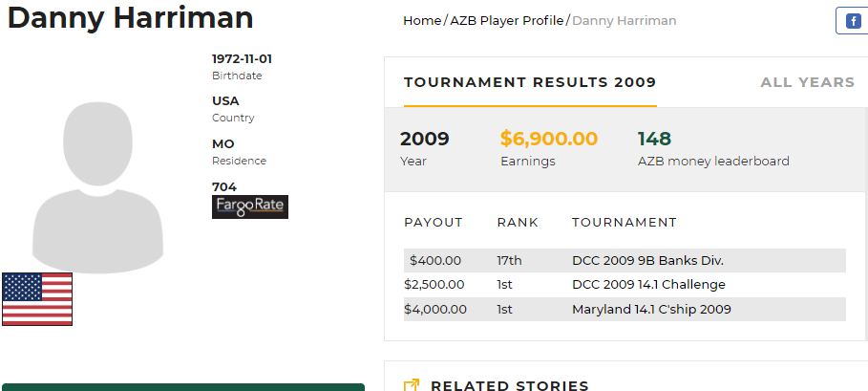
Task: Click the USA flag image
Action: click(37, 298)
